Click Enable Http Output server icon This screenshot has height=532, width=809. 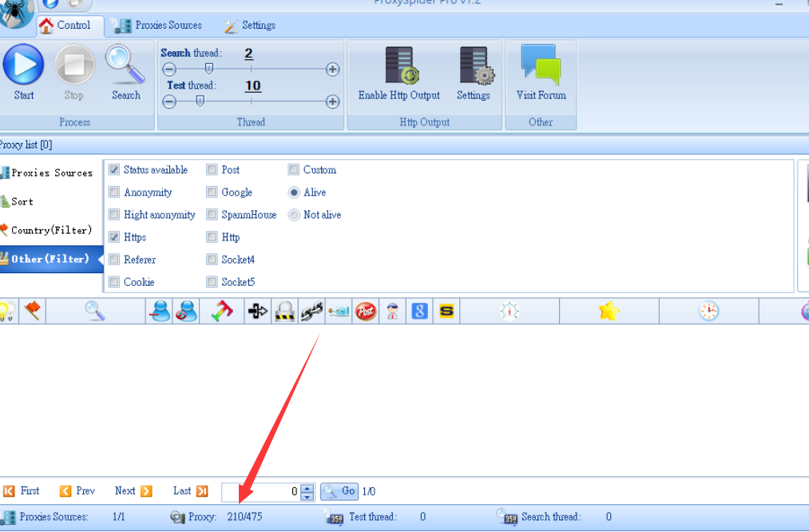tap(399, 66)
